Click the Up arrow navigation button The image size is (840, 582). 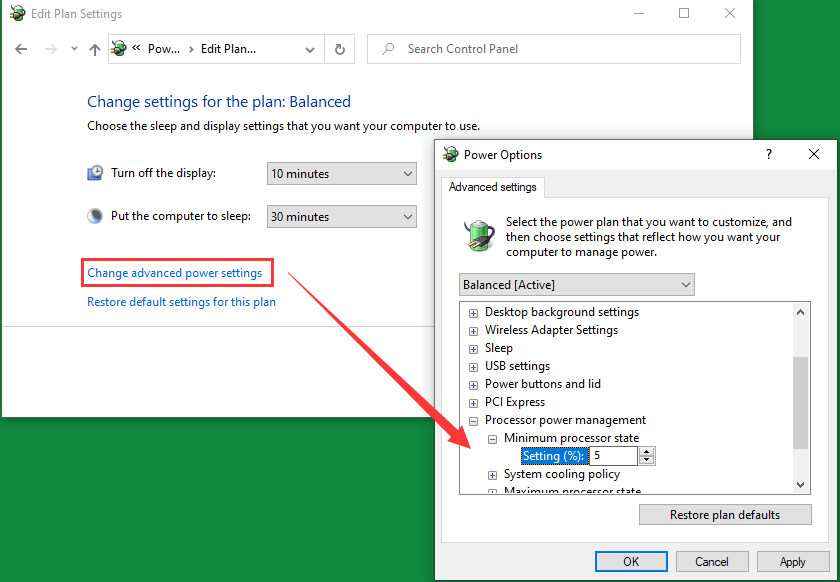[94, 49]
